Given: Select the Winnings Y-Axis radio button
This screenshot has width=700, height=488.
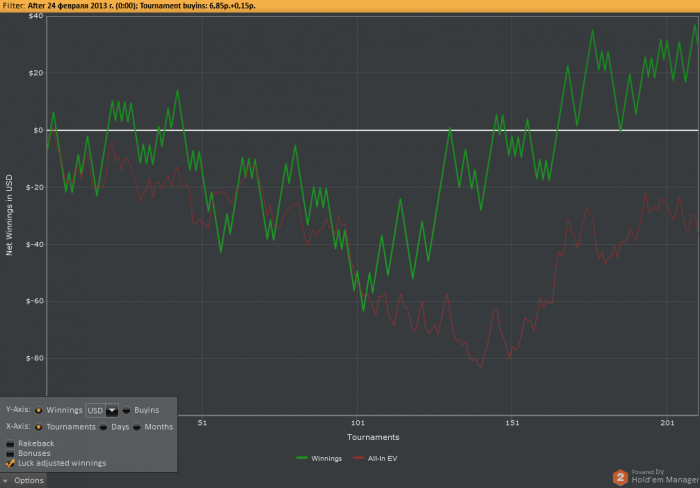Looking at the screenshot, I should (38, 410).
